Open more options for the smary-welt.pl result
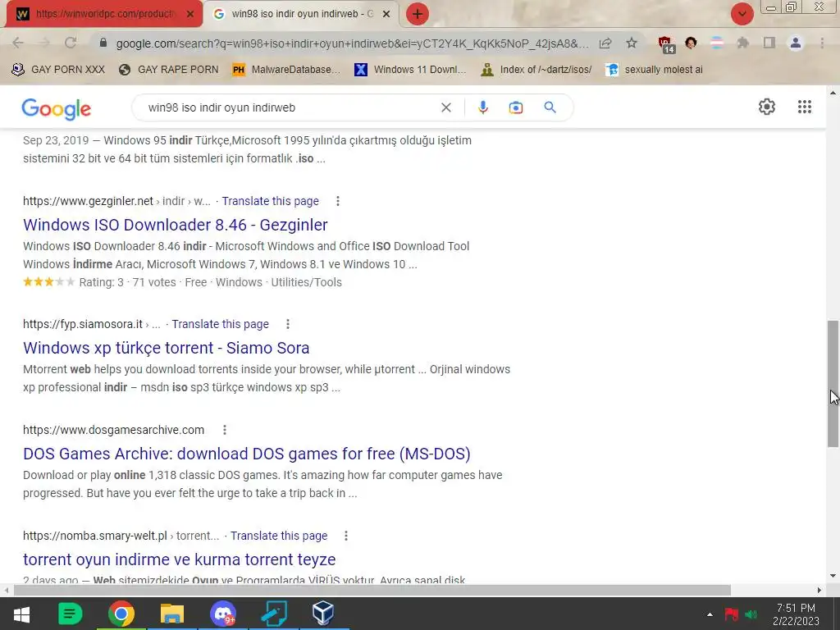840x630 pixels. tap(346, 536)
